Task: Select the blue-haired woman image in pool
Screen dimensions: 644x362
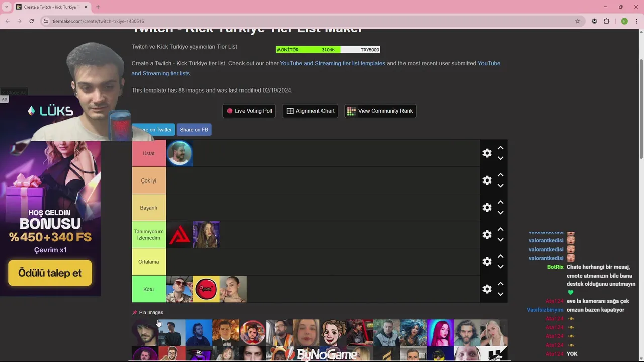Action: 414,333
